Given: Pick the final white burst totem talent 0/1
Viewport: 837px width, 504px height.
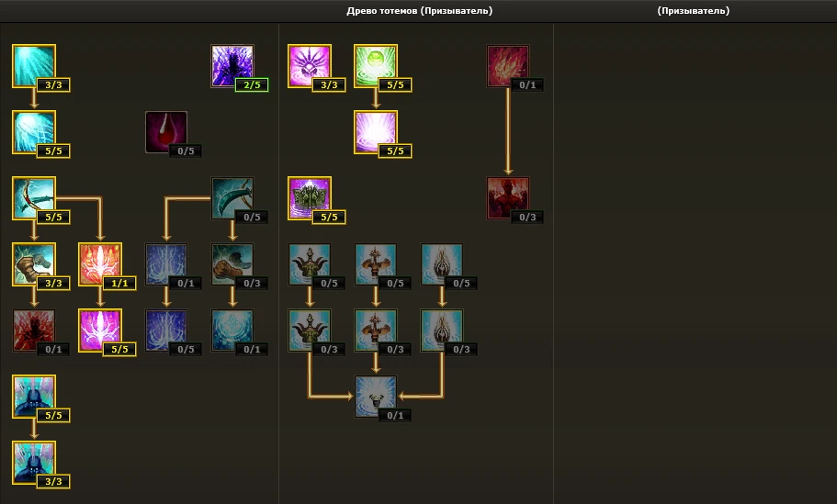Looking at the screenshot, I should pyautogui.click(x=375, y=397).
